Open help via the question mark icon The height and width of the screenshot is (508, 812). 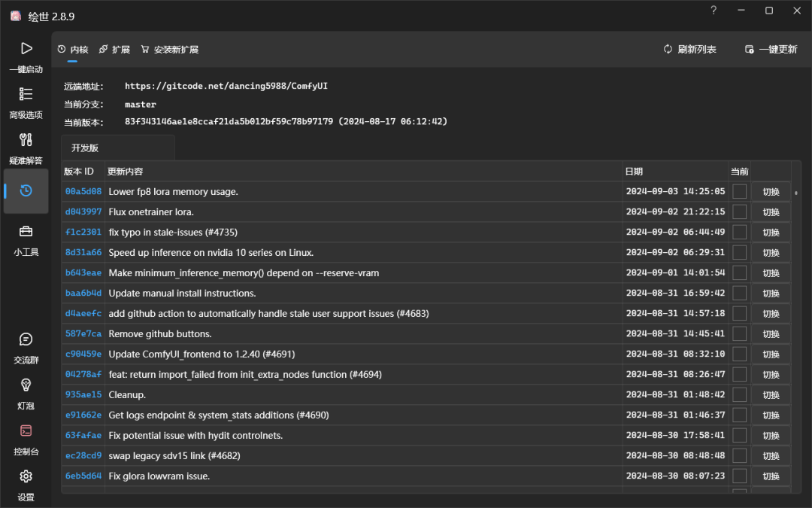pos(713,11)
